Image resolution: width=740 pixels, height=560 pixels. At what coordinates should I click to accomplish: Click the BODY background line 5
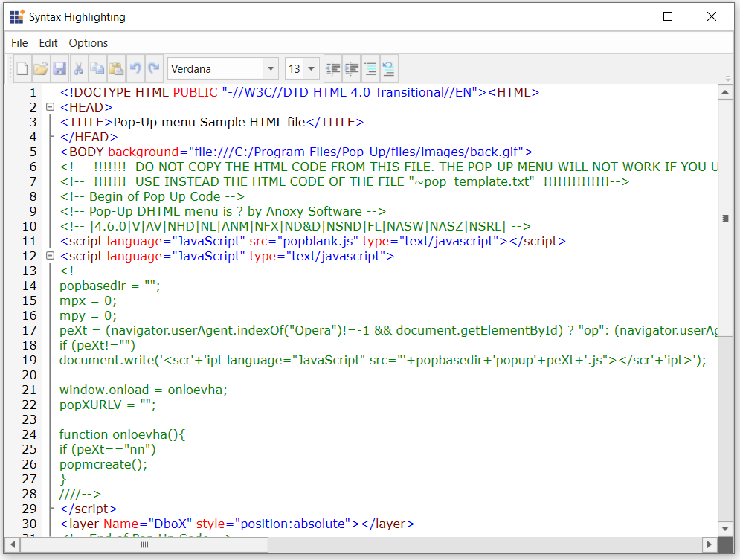296,152
